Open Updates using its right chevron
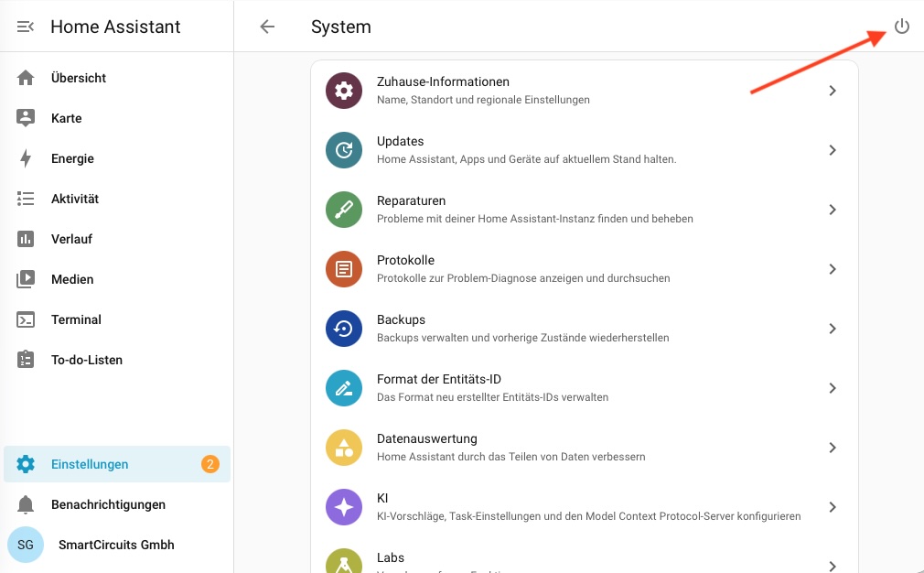Image resolution: width=924 pixels, height=573 pixels. [x=833, y=150]
